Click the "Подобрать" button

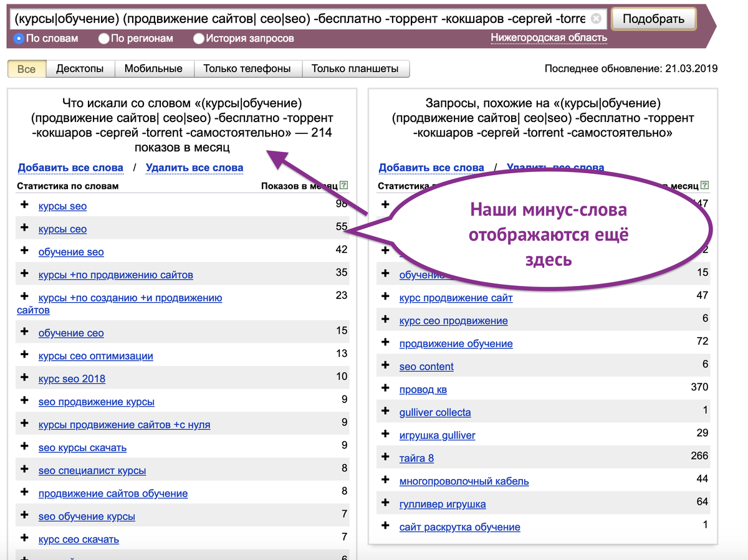tap(653, 19)
